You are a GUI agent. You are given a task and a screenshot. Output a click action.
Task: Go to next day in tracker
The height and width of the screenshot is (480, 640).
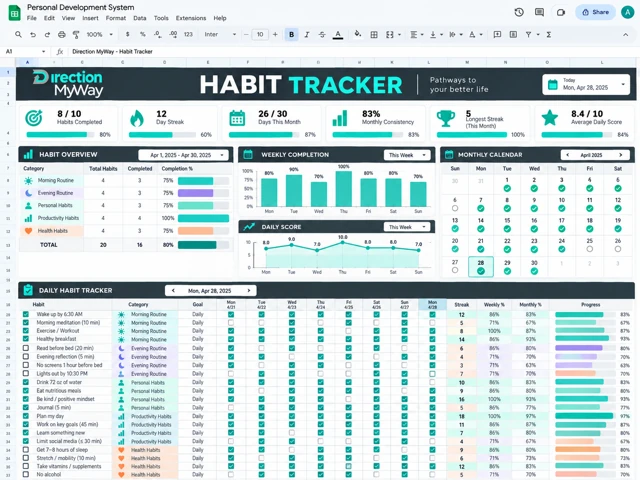[249, 291]
